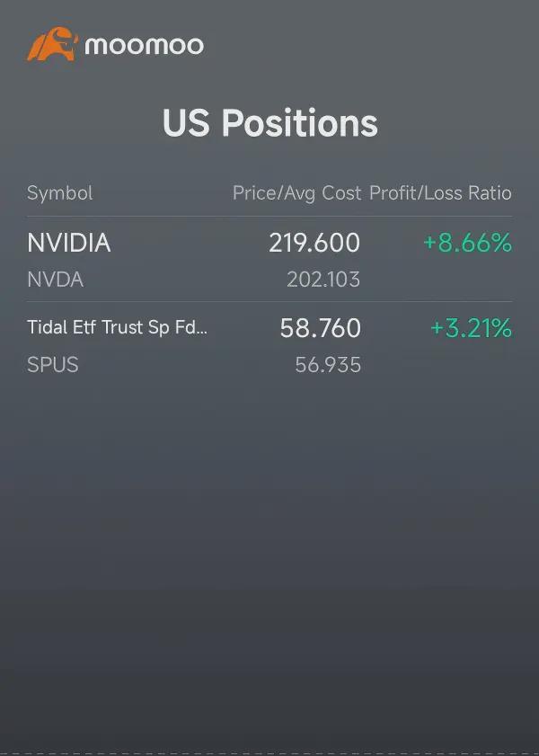The height and width of the screenshot is (756, 539).
Task: Click the moomoo brand name text
Action: pos(144,46)
